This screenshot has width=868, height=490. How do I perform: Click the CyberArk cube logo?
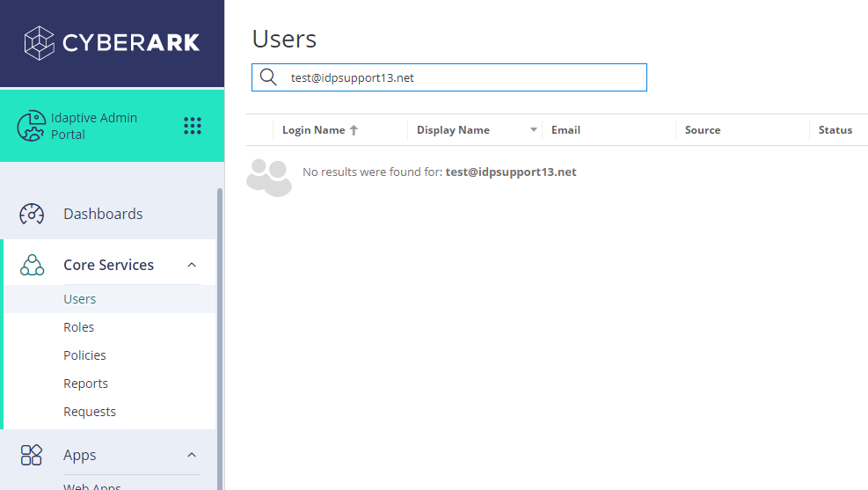point(40,42)
